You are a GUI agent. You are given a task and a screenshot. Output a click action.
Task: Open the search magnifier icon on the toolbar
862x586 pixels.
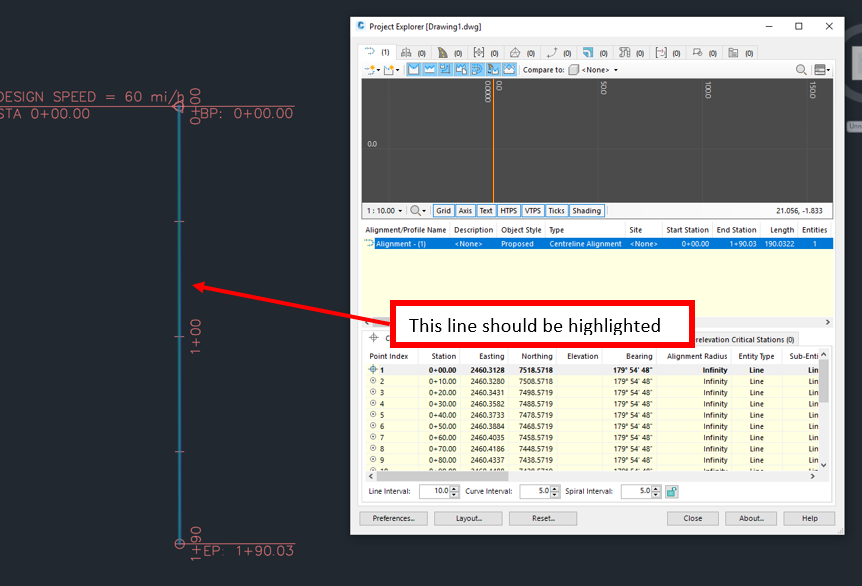801,68
